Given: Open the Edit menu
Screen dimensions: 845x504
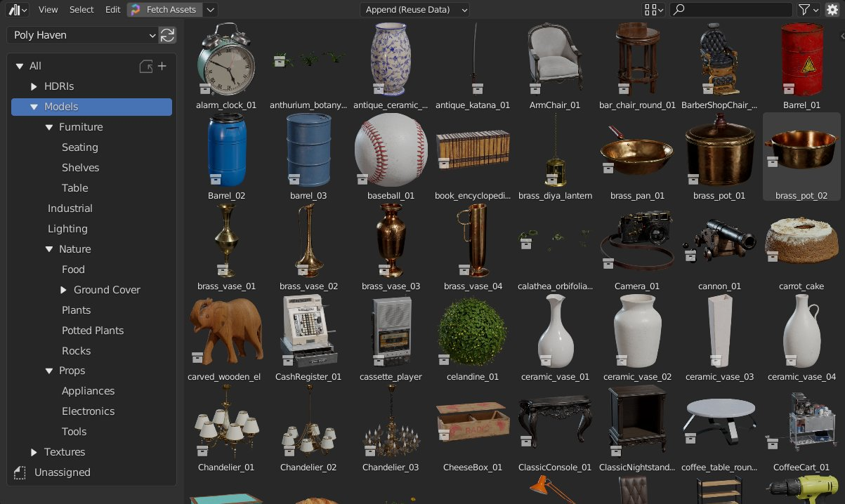Looking at the screenshot, I should [x=112, y=10].
